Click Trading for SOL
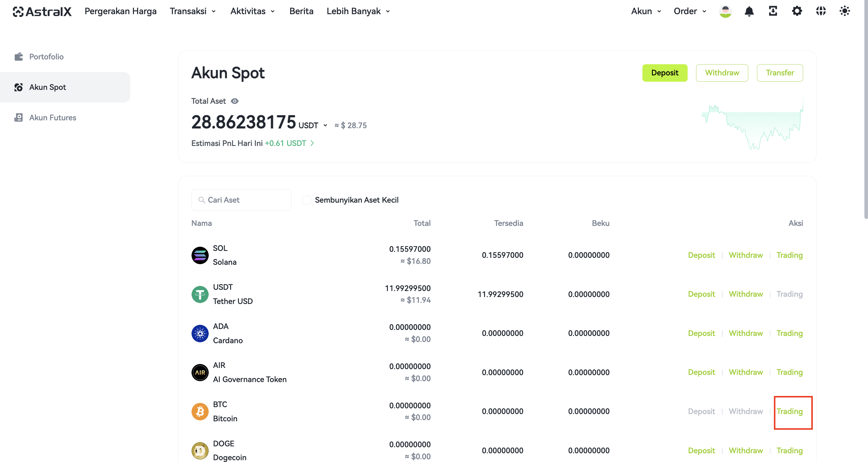The image size is (868, 462). pos(790,255)
